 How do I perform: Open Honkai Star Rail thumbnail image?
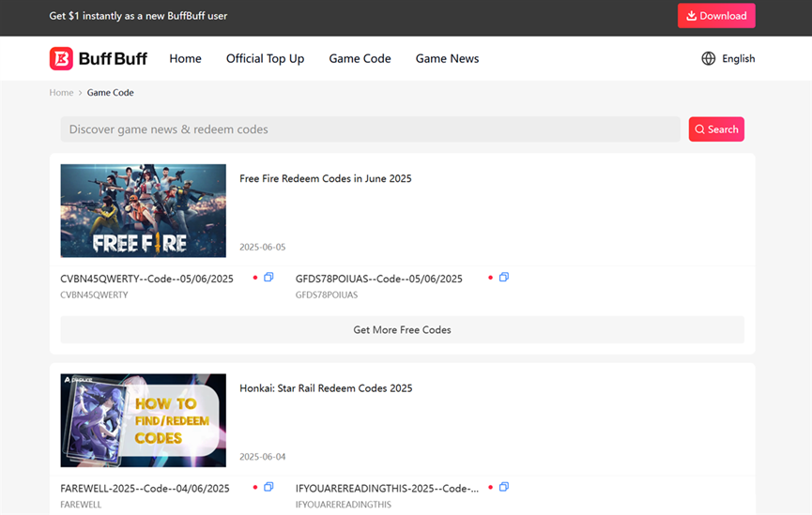coord(144,420)
